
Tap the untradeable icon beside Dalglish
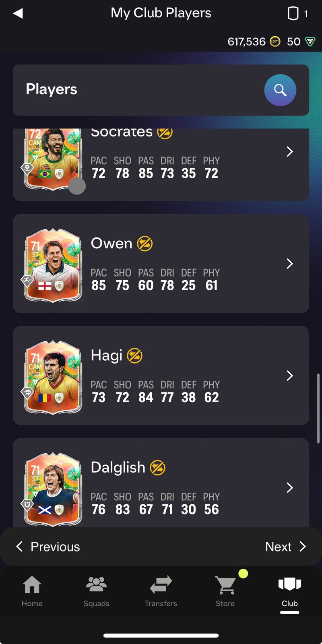pyautogui.click(x=157, y=468)
